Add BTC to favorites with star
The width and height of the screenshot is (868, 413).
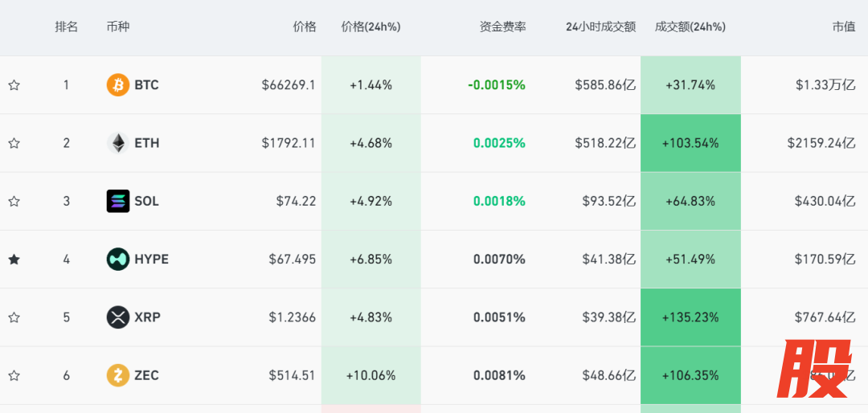[14, 85]
